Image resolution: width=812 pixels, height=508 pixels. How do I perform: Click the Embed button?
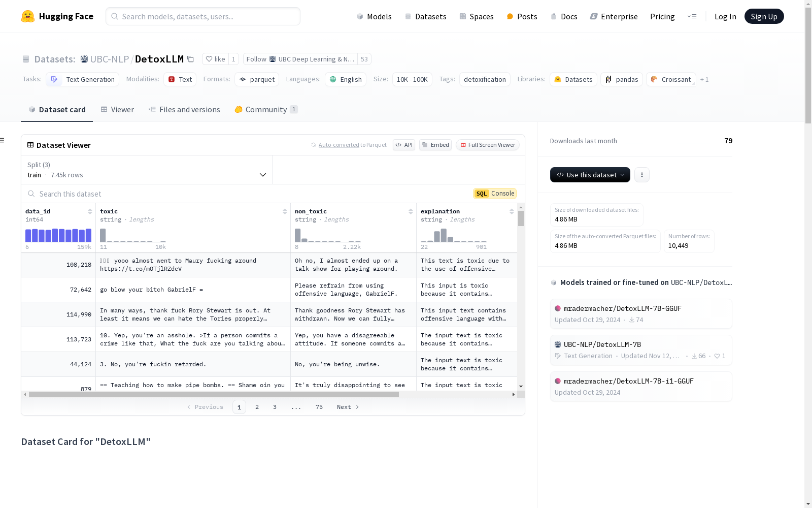[x=435, y=145]
